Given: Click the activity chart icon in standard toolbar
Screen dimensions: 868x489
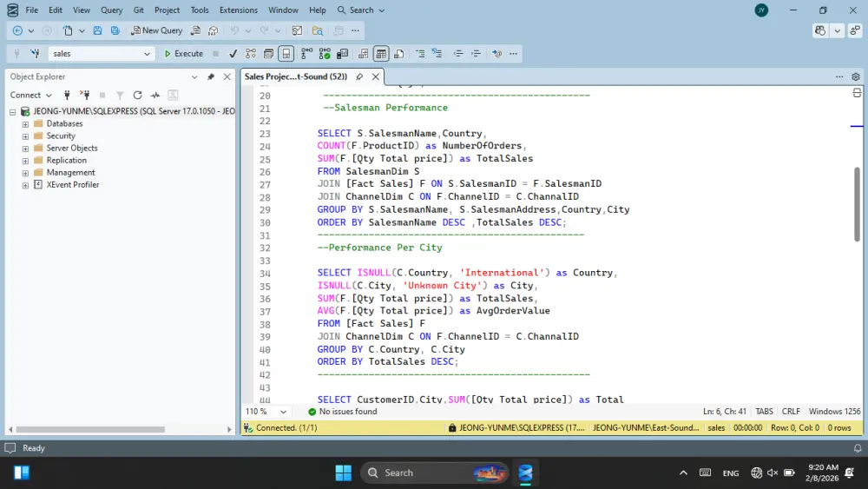Looking at the screenshot, I should 297,31.
